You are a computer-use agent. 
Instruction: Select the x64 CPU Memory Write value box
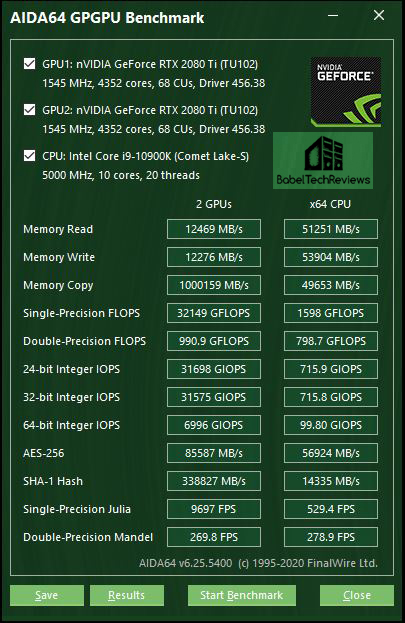(x=331, y=257)
